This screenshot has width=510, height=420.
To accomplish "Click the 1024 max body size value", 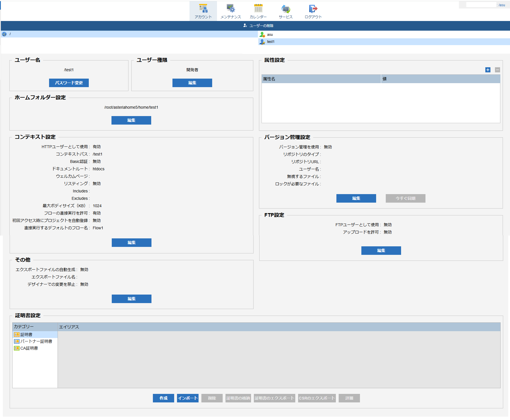I will coord(97,206).
